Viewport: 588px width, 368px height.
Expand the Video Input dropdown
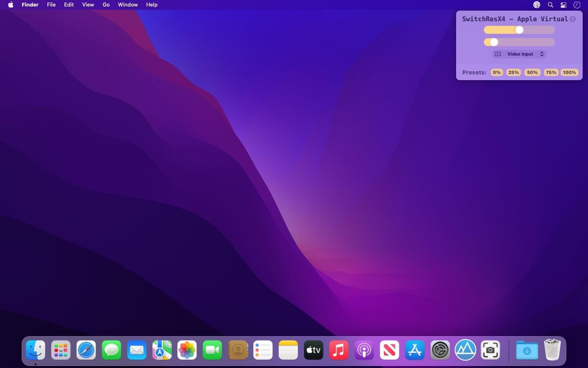(519, 54)
